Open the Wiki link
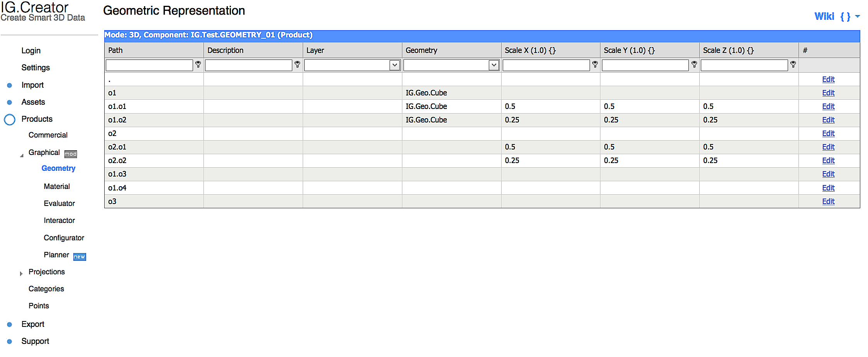Screen dimensions: 868x357 824,17
